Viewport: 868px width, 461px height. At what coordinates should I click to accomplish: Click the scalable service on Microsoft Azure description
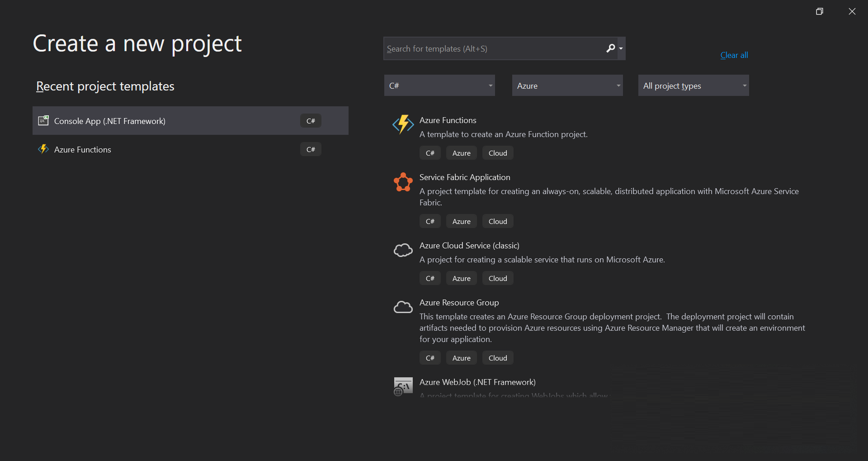click(542, 260)
